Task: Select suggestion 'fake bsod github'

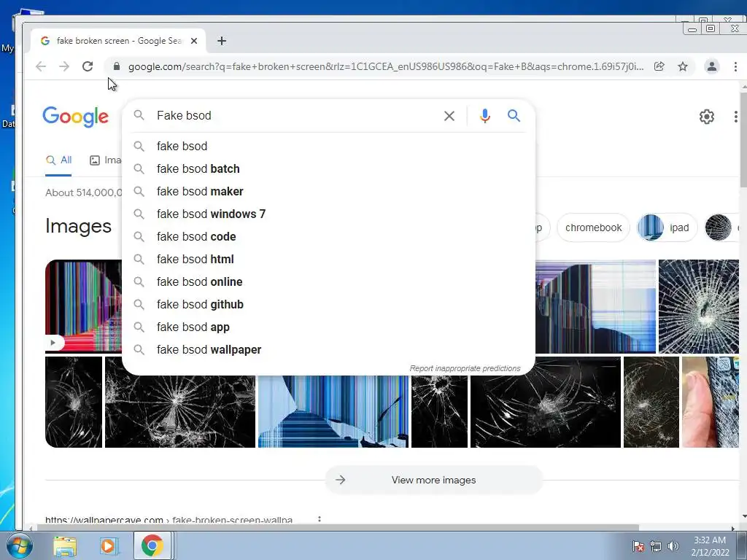Action: tap(329, 305)
